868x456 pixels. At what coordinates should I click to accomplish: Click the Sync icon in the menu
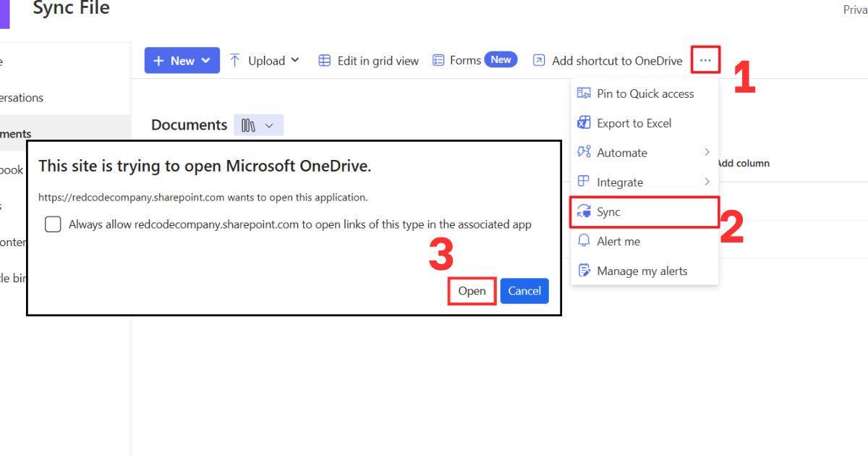(x=584, y=211)
